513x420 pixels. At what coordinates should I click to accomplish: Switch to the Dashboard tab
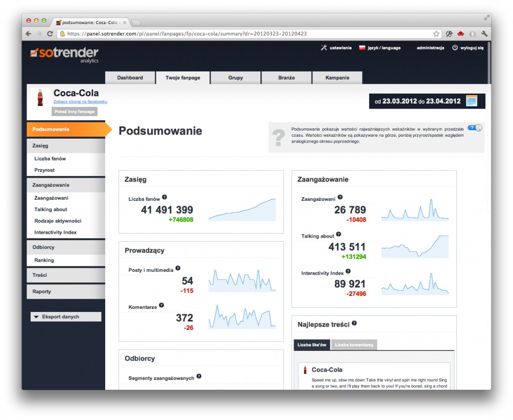click(130, 78)
